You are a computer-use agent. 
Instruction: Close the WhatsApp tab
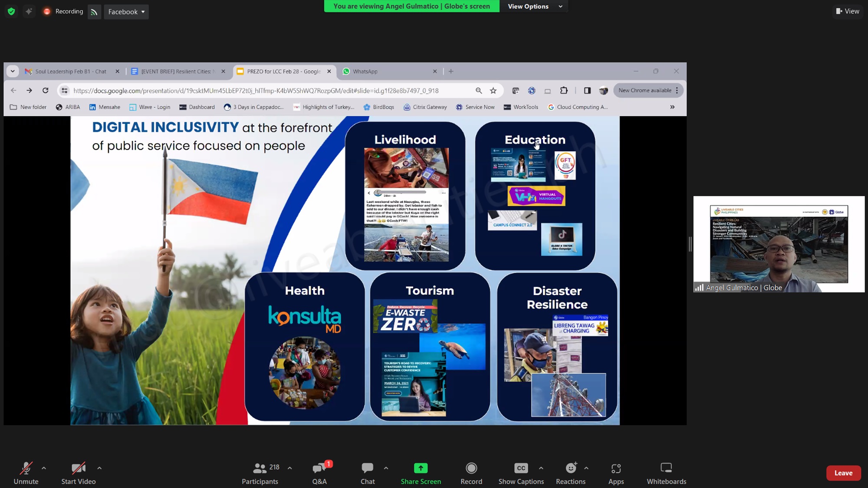435,72
